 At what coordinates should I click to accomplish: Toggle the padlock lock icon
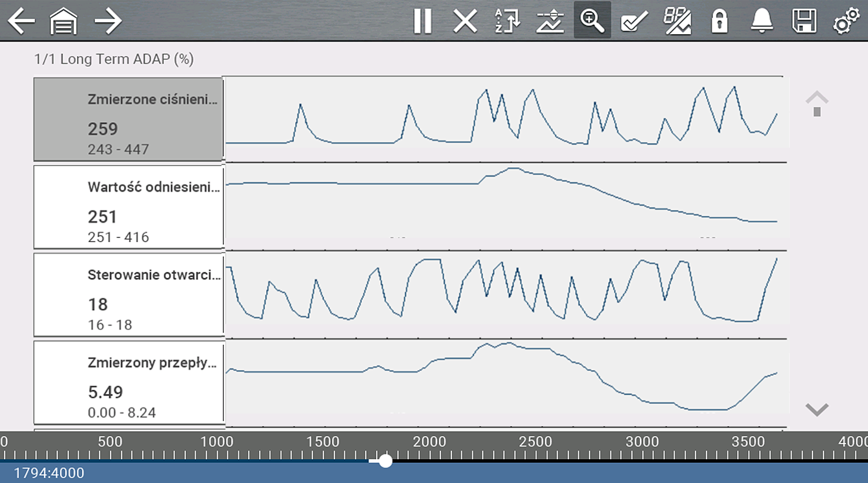(x=719, y=21)
